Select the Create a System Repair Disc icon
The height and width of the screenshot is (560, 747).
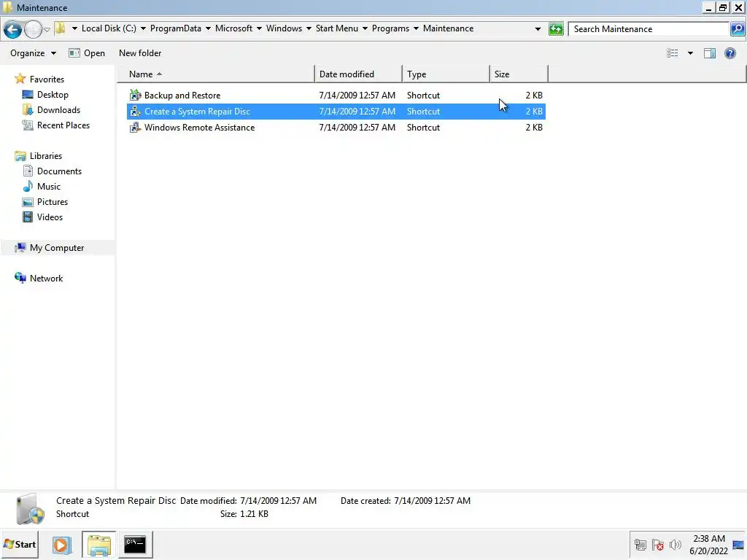point(135,112)
